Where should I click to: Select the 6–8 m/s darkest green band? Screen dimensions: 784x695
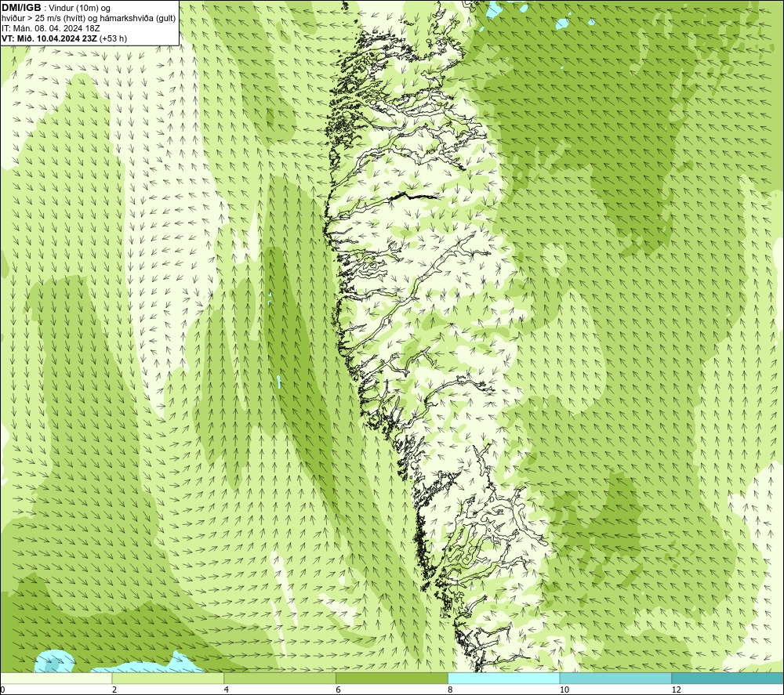click(x=392, y=678)
